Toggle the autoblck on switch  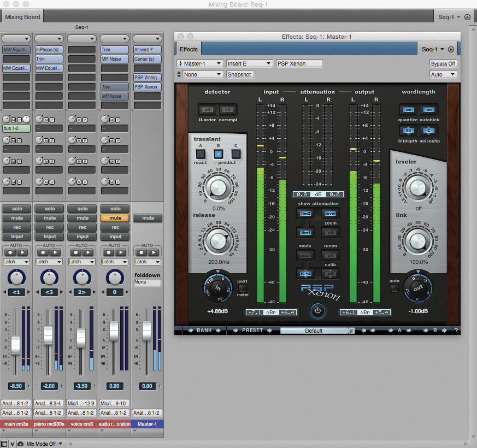(x=428, y=109)
